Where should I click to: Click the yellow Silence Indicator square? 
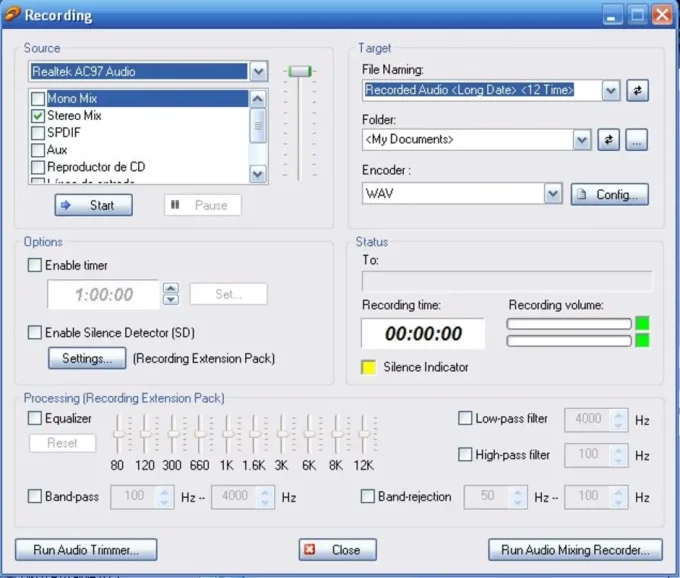click(368, 367)
